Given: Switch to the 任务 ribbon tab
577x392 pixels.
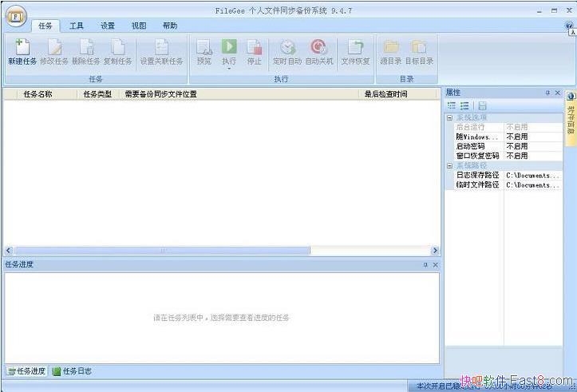Looking at the screenshot, I should 45,26.
